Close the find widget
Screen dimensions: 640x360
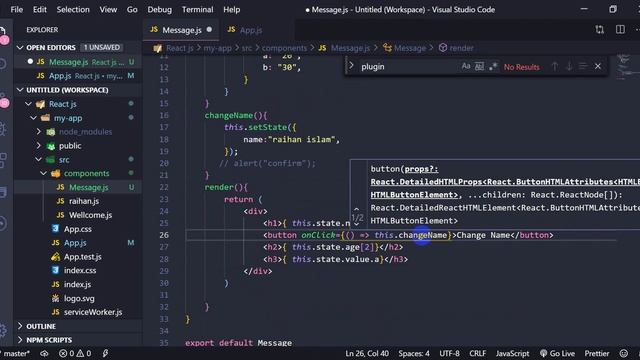[598, 66]
